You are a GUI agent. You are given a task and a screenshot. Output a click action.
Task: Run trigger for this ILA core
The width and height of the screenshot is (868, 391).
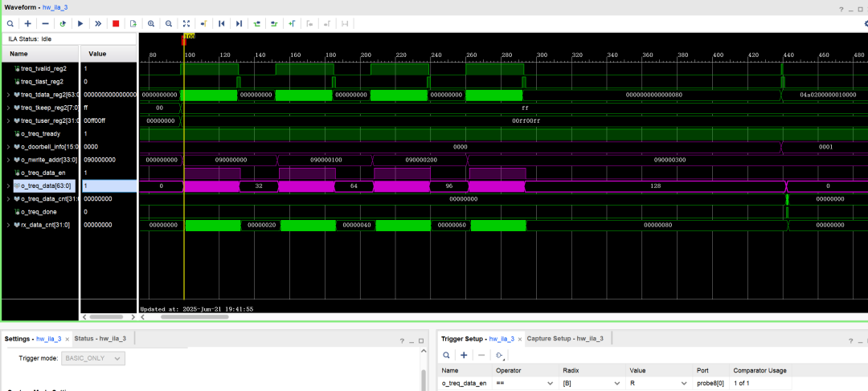click(x=80, y=24)
